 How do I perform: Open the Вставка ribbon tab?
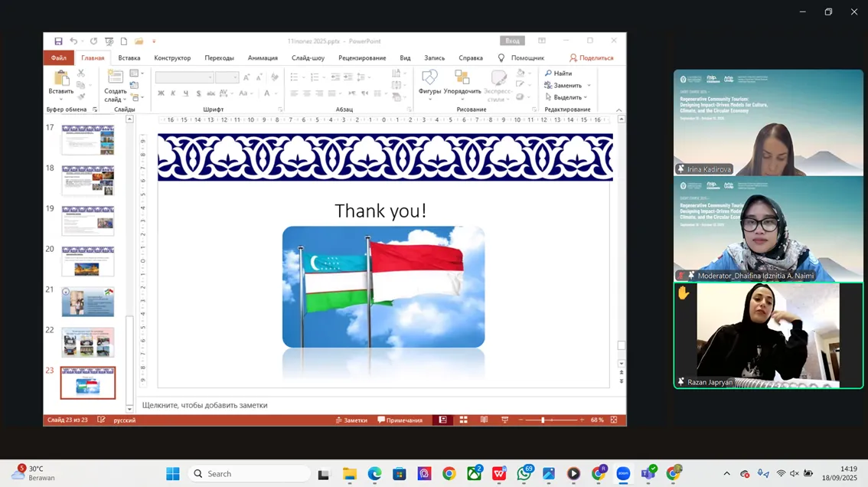(129, 58)
